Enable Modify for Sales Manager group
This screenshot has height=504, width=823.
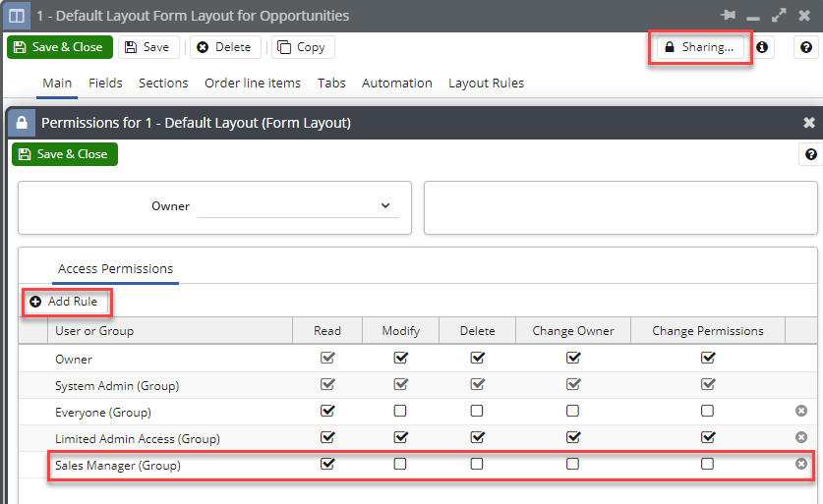coord(400,464)
